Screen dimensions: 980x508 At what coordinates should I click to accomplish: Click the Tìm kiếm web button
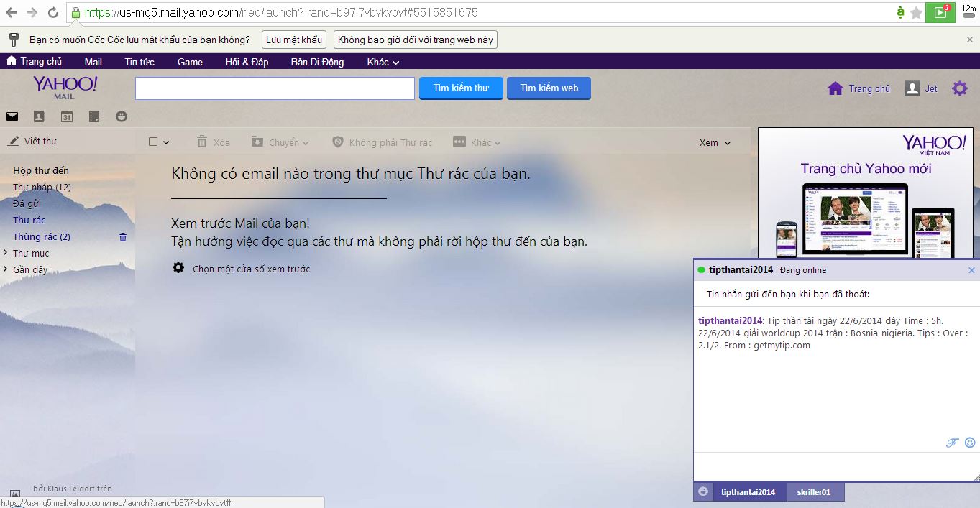[x=549, y=88]
